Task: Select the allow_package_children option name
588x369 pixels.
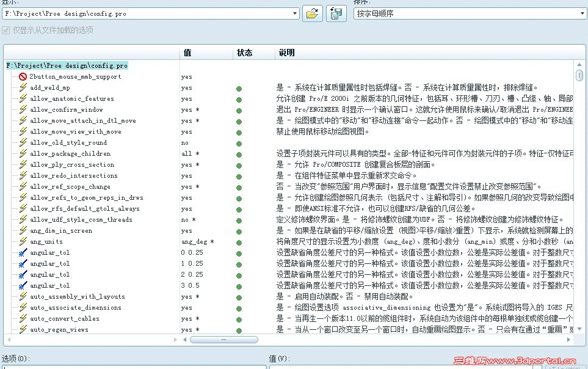Action: pos(70,153)
